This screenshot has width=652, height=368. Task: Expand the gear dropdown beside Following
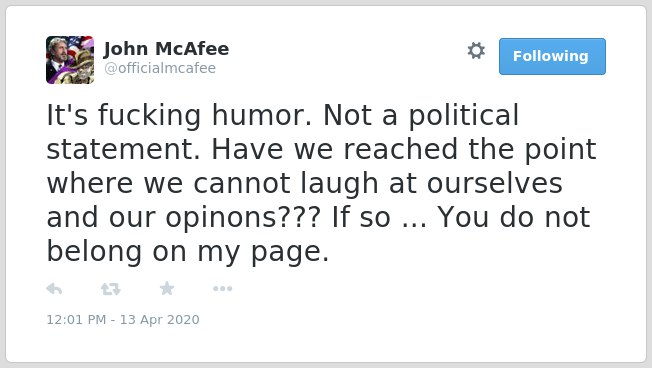click(x=476, y=51)
